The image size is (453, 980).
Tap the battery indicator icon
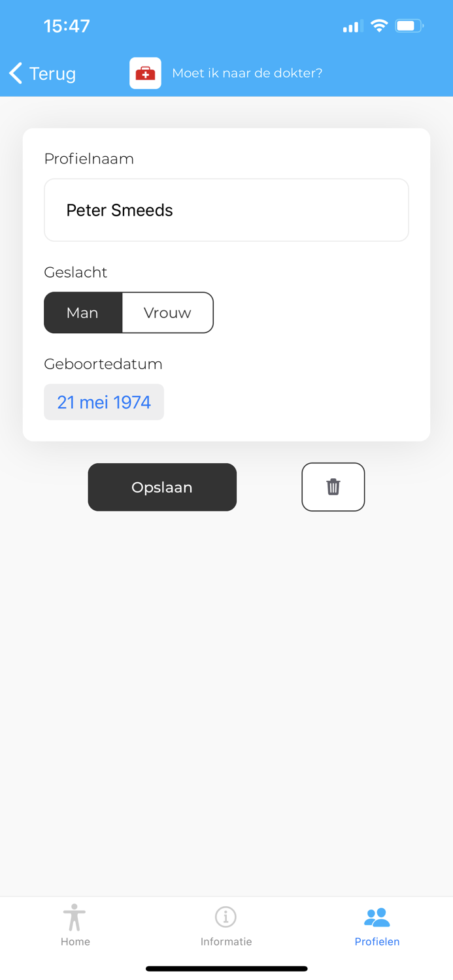click(x=409, y=25)
